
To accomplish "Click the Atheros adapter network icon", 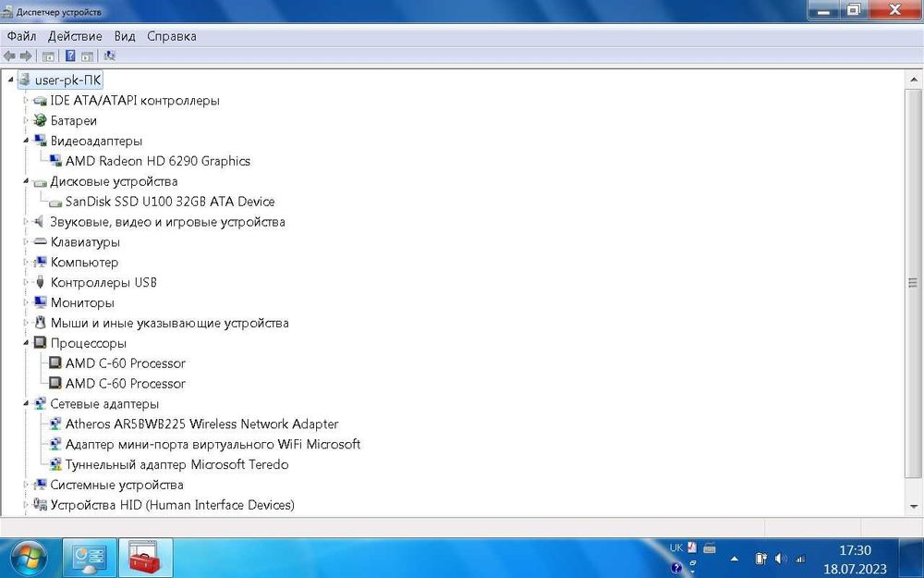I will tap(55, 424).
